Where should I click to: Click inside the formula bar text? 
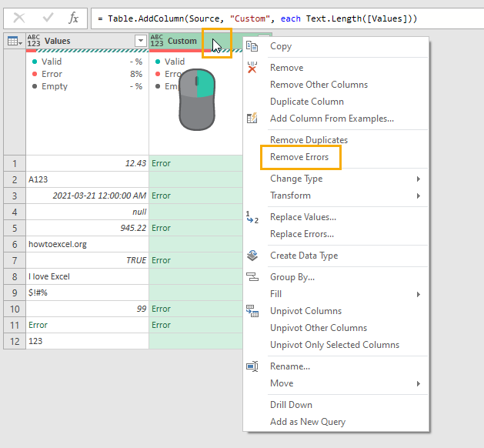click(x=258, y=18)
